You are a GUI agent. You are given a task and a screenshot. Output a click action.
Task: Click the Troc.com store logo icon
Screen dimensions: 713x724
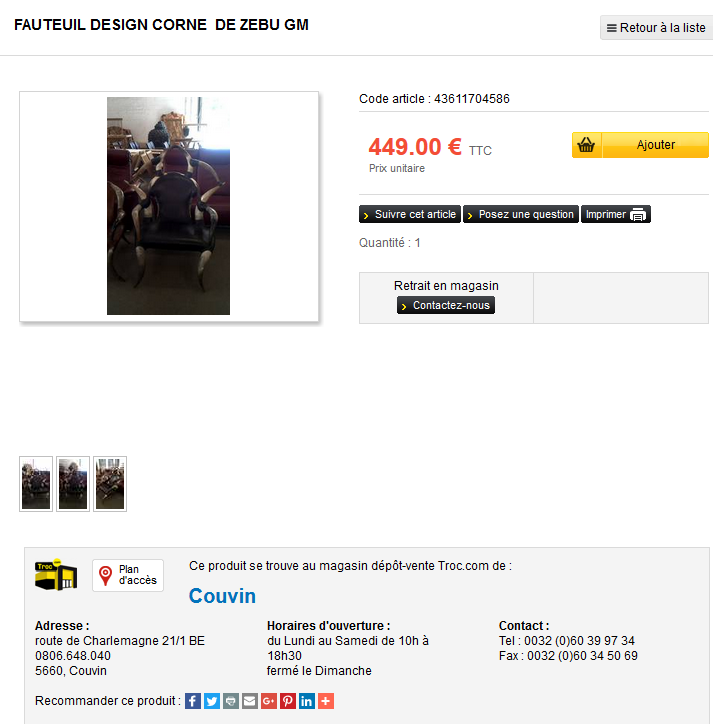click(x=56, y=574)
